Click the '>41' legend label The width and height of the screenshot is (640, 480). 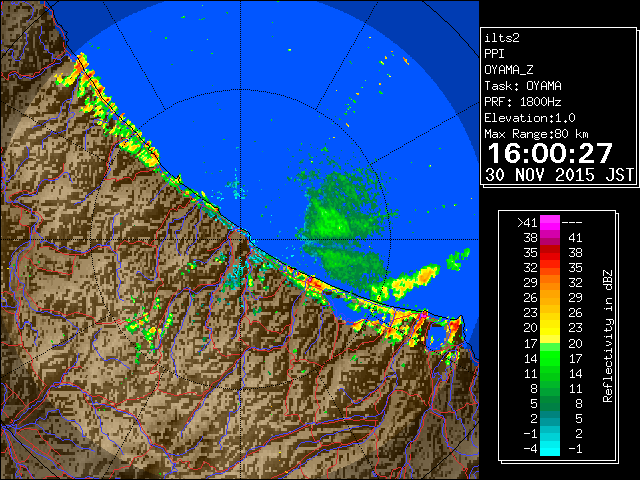pyautogui.click(x=527, y=223)
